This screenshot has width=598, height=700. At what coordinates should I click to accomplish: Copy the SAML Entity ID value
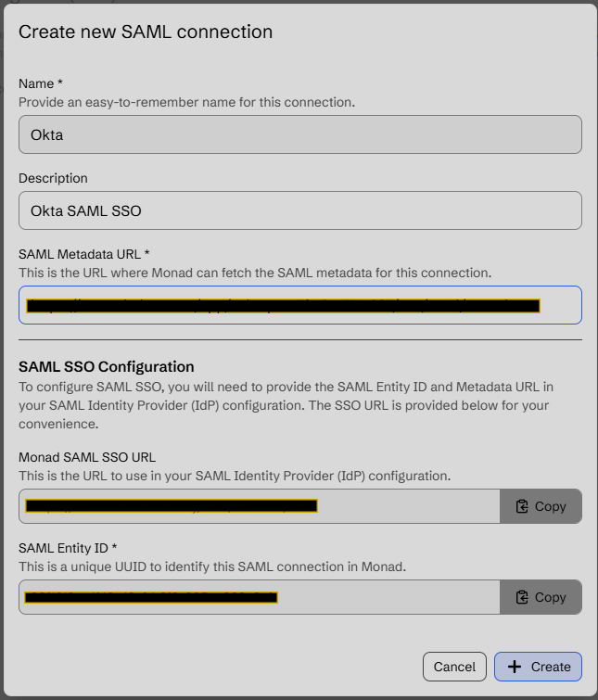[541, 597]
